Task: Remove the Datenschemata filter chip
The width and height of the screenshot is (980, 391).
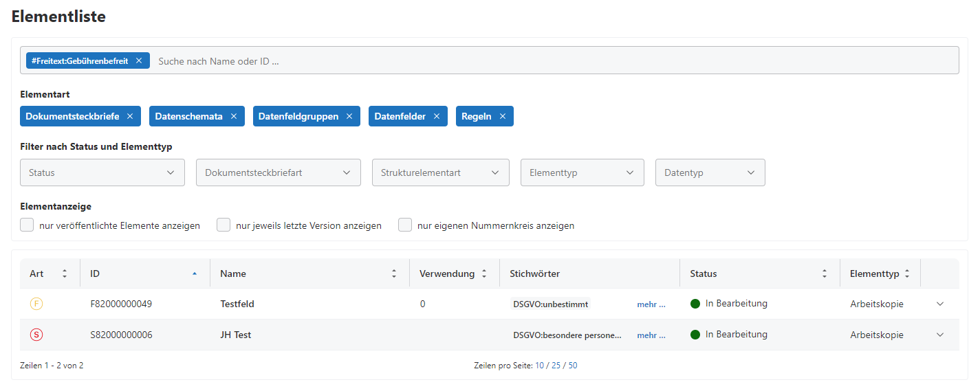Action: pos(234,116)
